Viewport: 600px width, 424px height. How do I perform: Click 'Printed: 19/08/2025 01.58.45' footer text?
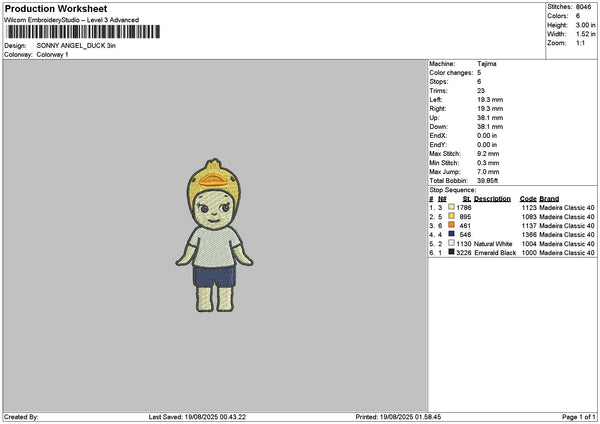398,417
